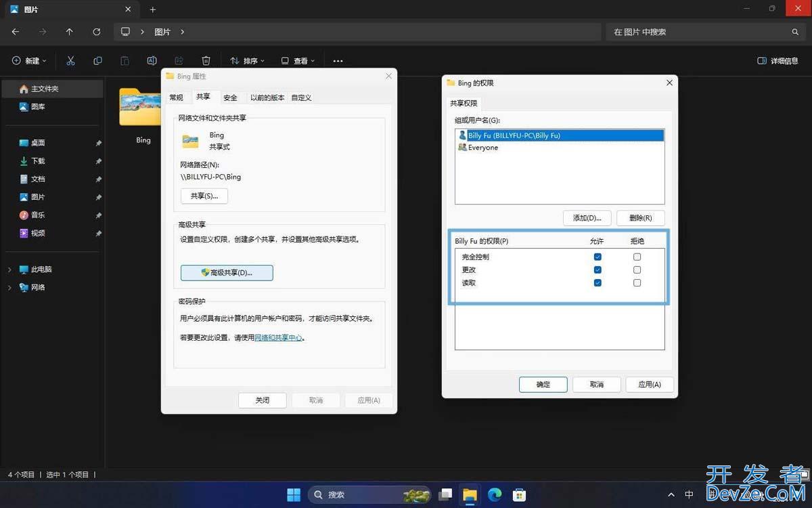
Task: Open 音乐 in the sidebar
Action: point(53,215)
